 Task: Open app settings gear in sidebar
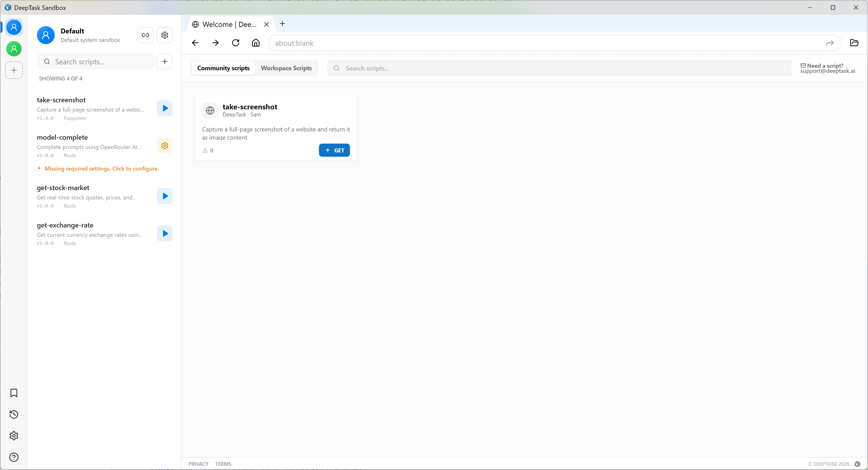14,436
